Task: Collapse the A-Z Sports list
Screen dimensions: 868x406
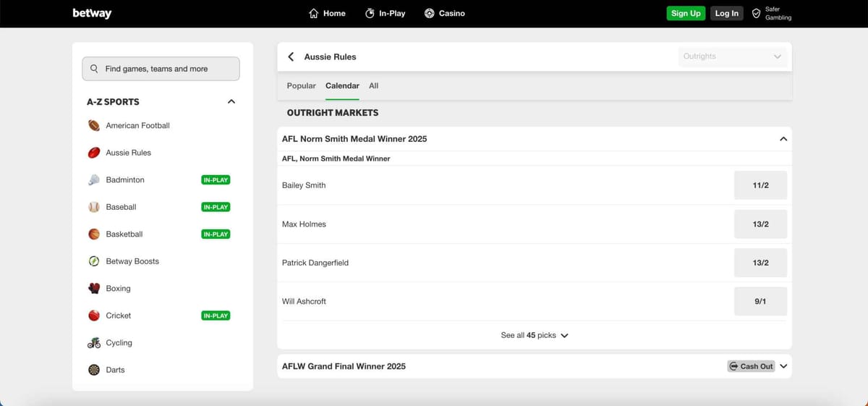Action: tap(231, 101)
